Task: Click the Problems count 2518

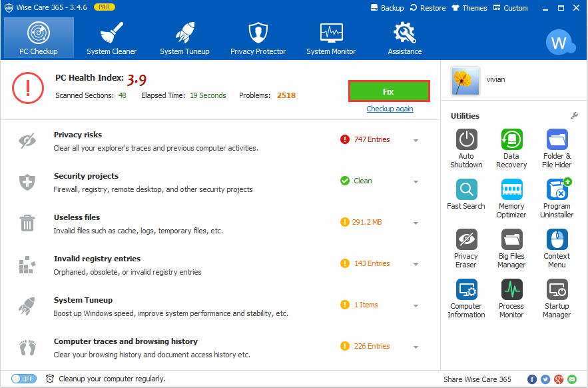Action: click(x=286, y=95)
